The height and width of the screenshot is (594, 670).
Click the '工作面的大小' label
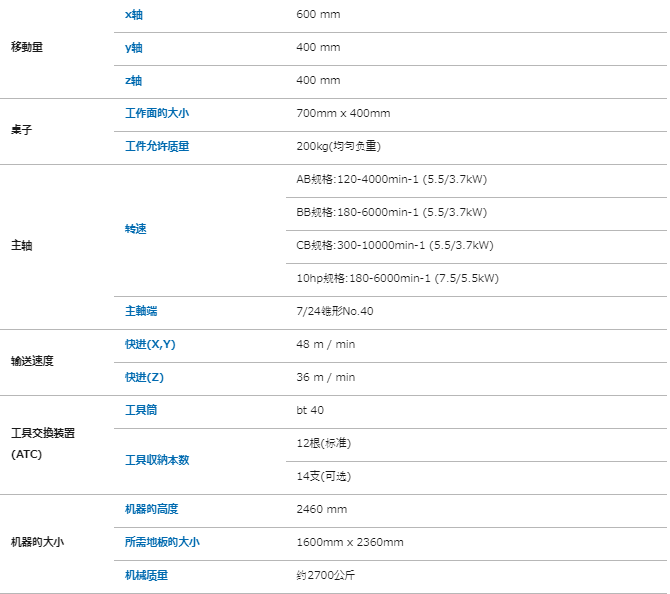[x=157, y=113]
